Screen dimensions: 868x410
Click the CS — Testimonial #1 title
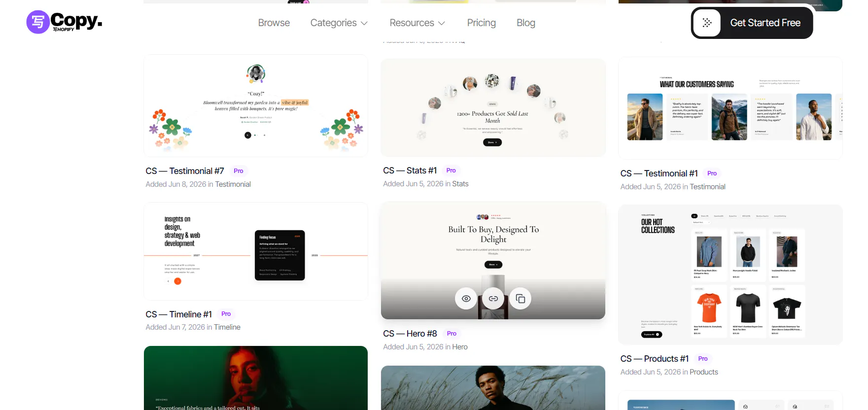[659, 173]
